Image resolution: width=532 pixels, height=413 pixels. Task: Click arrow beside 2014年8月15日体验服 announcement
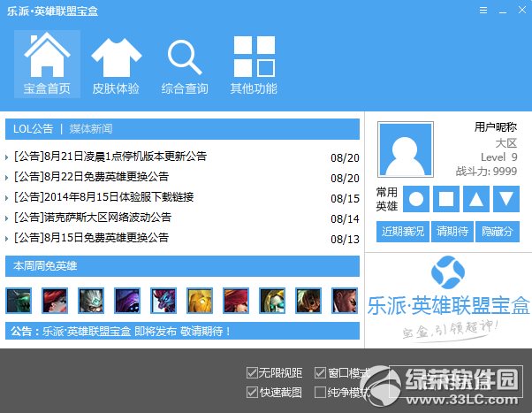[x=6, y=198]
